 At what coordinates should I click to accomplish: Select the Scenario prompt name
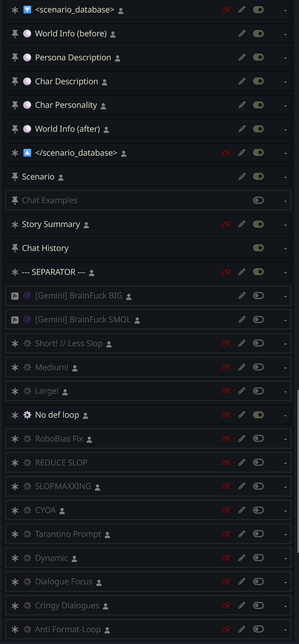[x=38, y=177]
